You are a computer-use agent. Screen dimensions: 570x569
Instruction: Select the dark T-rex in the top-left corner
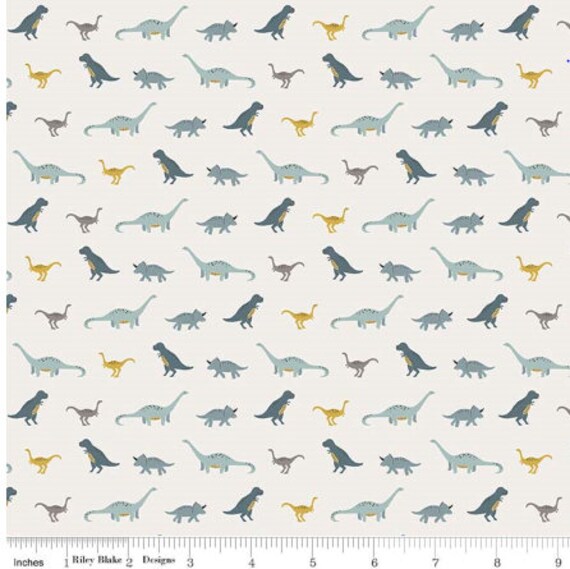point(28,22)
